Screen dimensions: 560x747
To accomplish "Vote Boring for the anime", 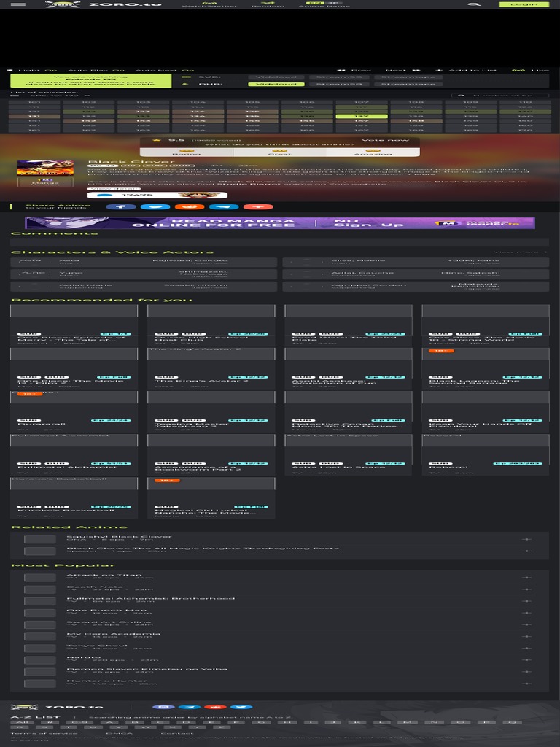I will tap(186, 152).
